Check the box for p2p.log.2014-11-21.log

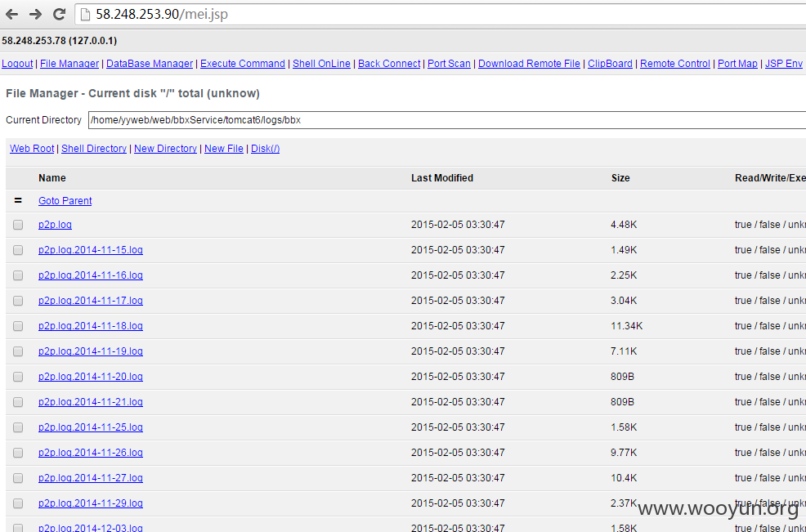tap(18, 402)
